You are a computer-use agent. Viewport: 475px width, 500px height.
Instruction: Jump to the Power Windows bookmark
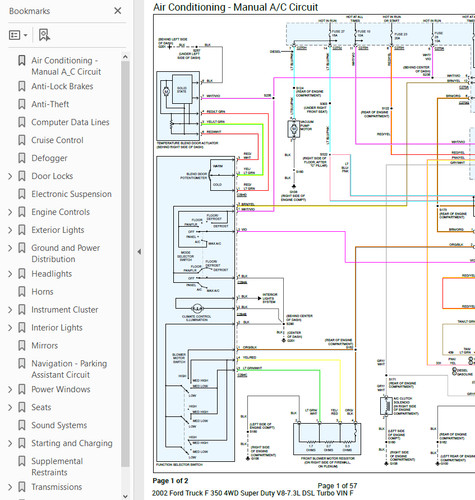61,390
